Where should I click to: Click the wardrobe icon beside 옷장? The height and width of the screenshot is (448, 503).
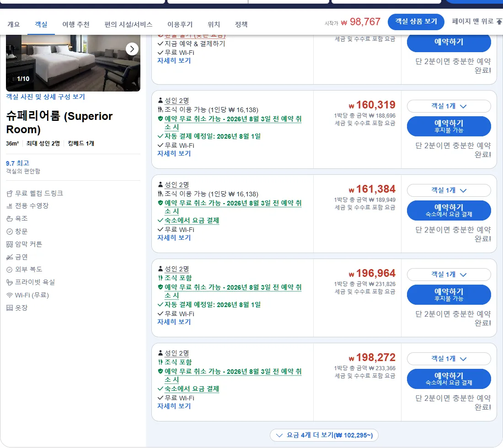click(10, 308)
